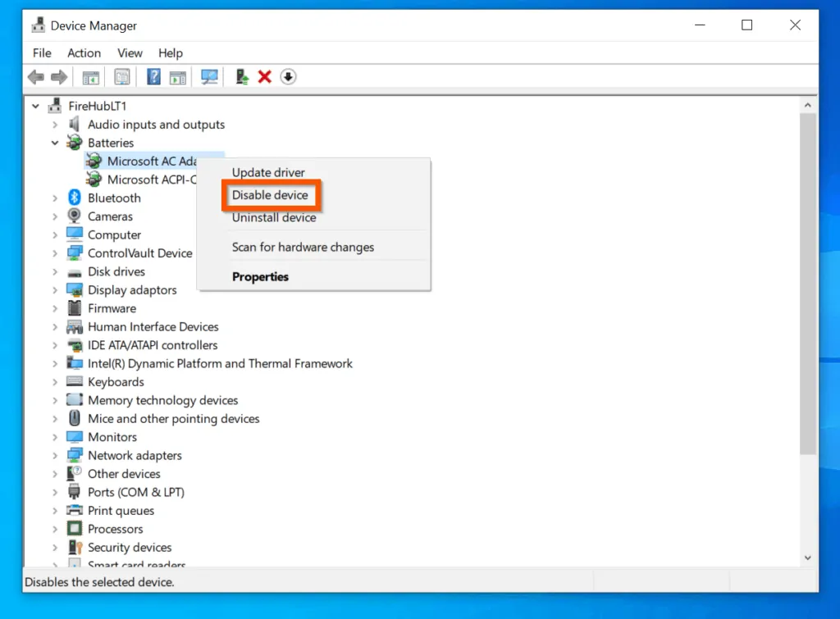Click the Show/Hide Console Tree toolbar icon
Screen dimensions: 840x619
[91, 76]
